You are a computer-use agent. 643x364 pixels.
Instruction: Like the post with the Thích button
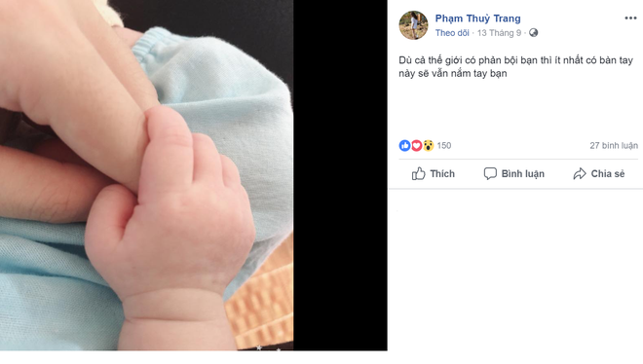(433, 173)
